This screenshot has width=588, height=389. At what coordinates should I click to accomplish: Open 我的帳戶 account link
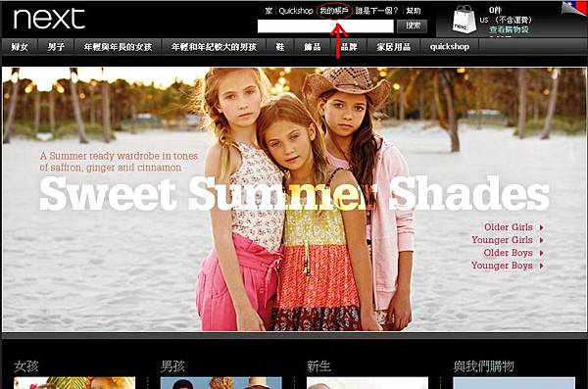pos(334,11)
